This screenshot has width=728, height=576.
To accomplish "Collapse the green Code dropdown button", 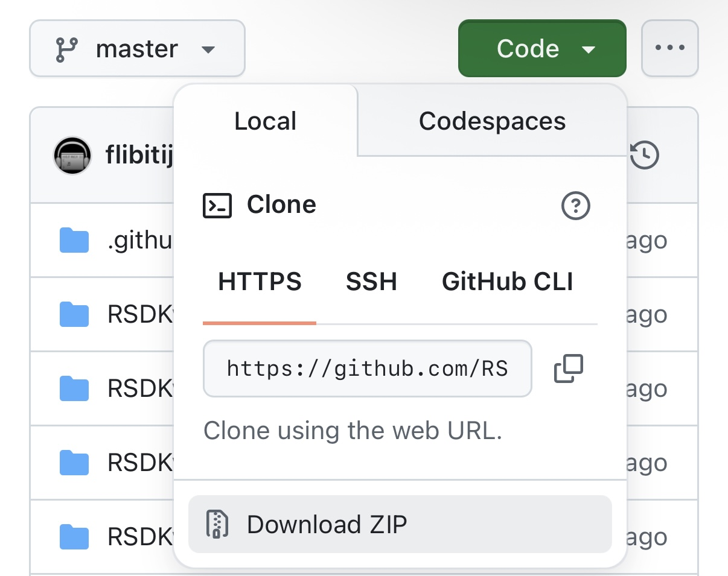I will (x=542, y=48).
